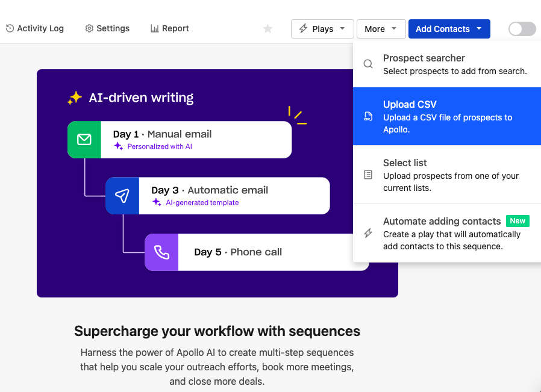Click the Activity Log clock icon
The image size is (541, 392).
10,28
